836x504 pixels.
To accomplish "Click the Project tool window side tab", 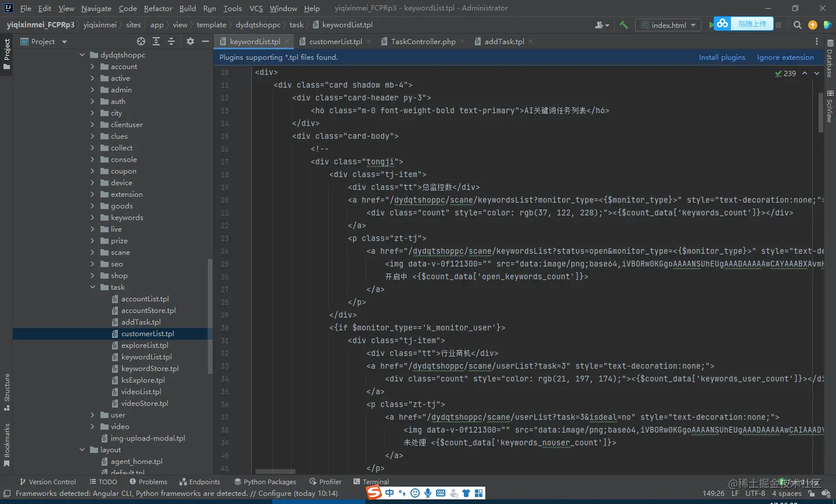I will 7,54.
